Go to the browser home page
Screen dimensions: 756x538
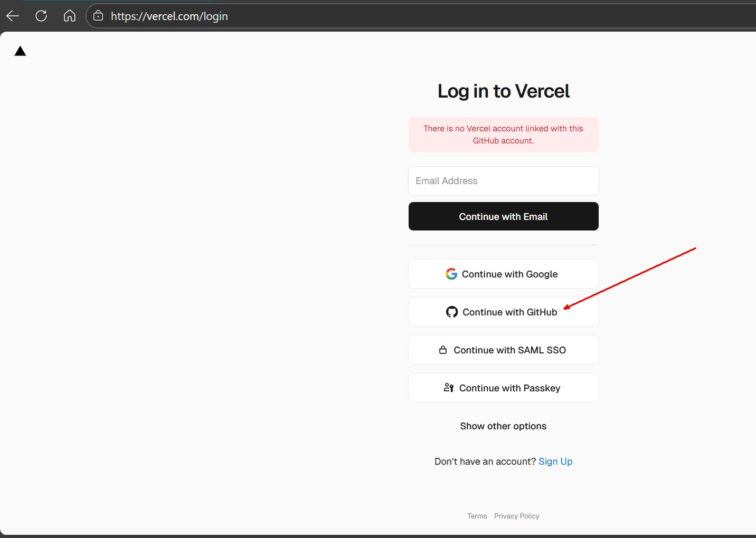(70, 16)
